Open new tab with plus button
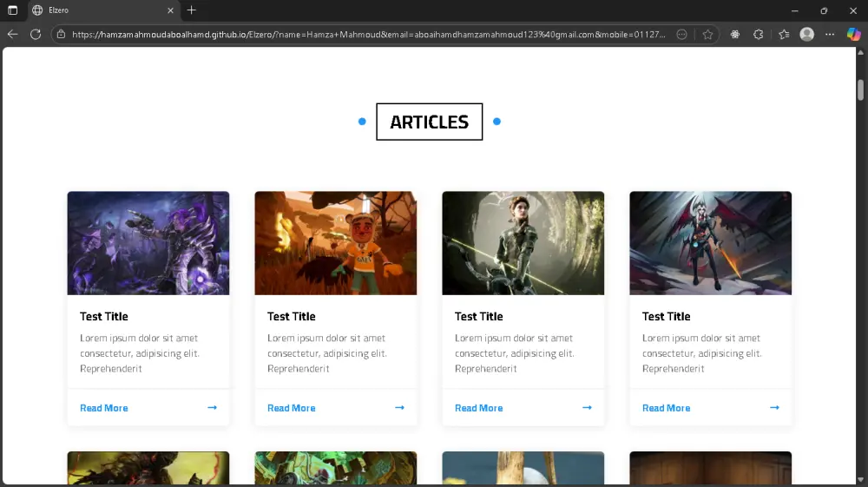This screenshot has height=487, width=868. click(192, 10)
